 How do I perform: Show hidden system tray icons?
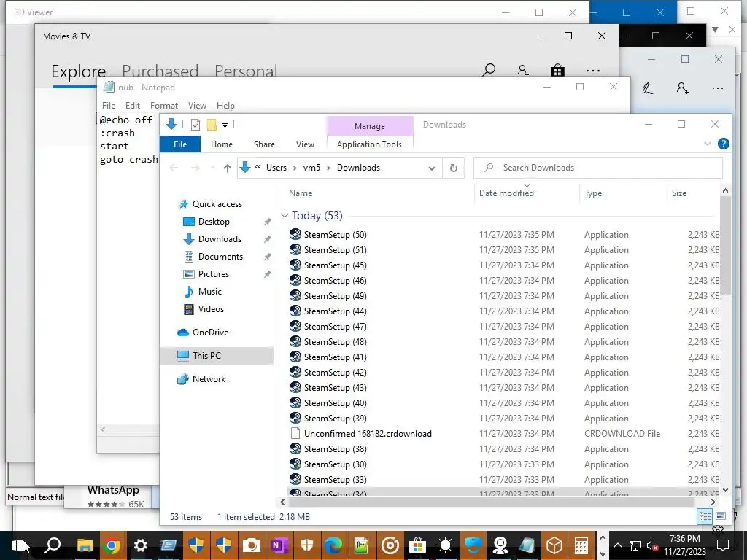click(x=617, y=545)
